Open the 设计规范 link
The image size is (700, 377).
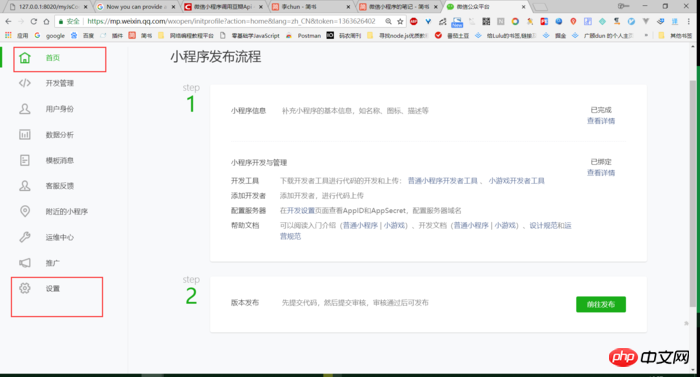pos(543,225)
